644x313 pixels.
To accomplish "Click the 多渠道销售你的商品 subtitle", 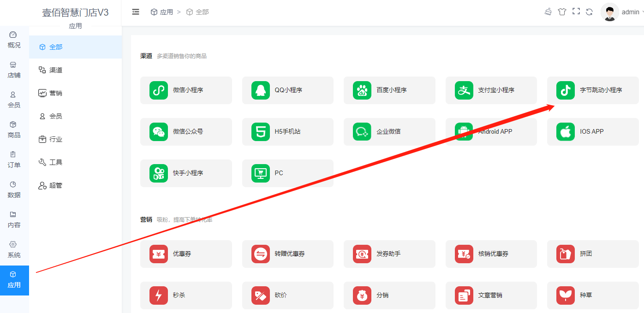I will tap(182, 56).
